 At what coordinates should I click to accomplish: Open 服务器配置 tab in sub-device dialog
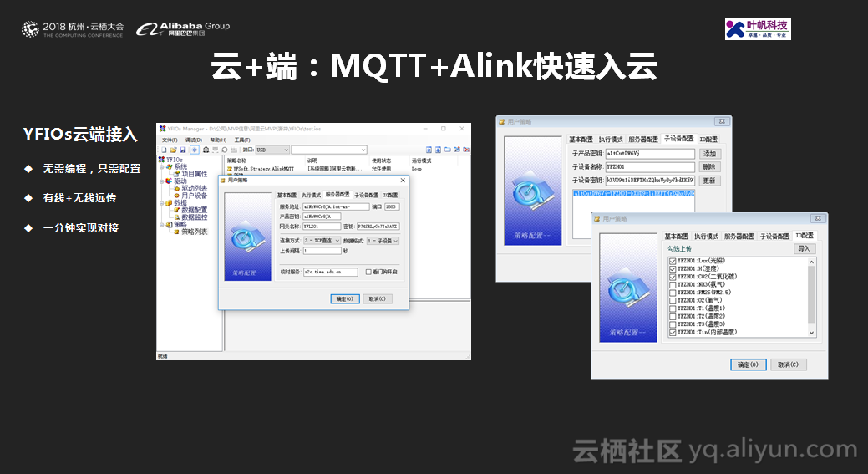click(642, 139)
